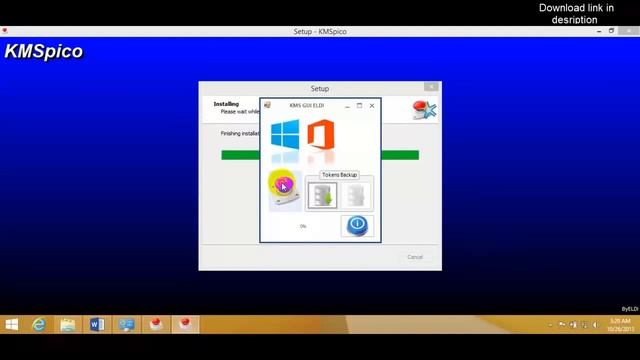Click the 'Installing' heading in Setup dialog
The height and width of the screenshot is (360, 640).
click(226, 104)
